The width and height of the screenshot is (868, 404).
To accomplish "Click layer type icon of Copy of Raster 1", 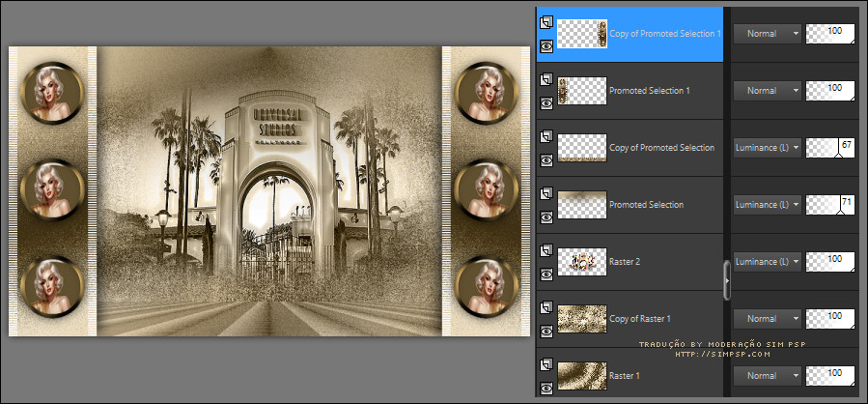I will point(546,305).
